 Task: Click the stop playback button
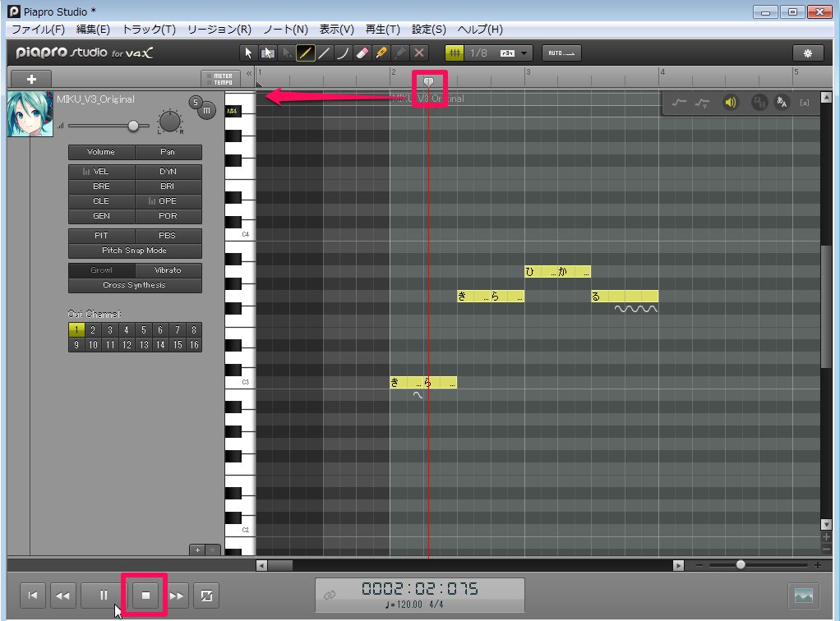pyautogui.click(x=145, y=596)
